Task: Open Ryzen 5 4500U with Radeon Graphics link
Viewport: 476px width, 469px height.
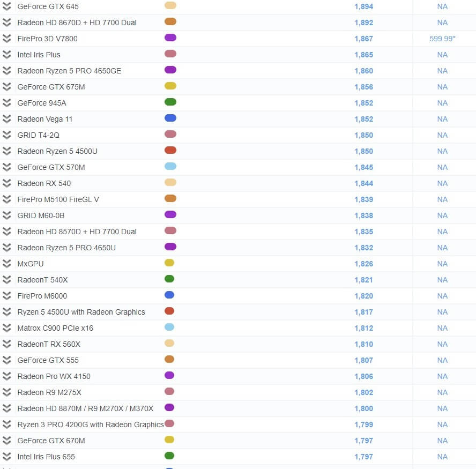Action: pos(81,312)
